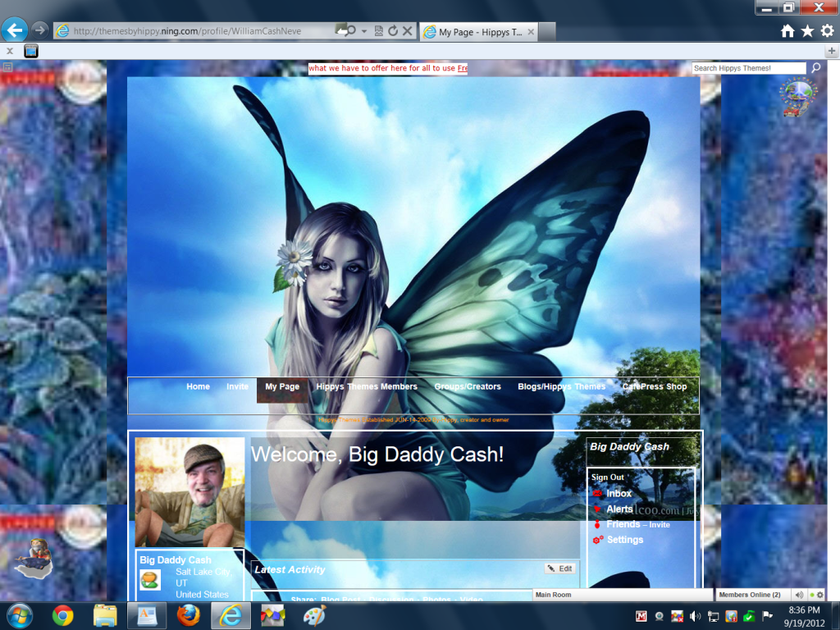Open chat settings gear icon
Image resolution: width=840 pixels, height=630 pixels.
820,595
